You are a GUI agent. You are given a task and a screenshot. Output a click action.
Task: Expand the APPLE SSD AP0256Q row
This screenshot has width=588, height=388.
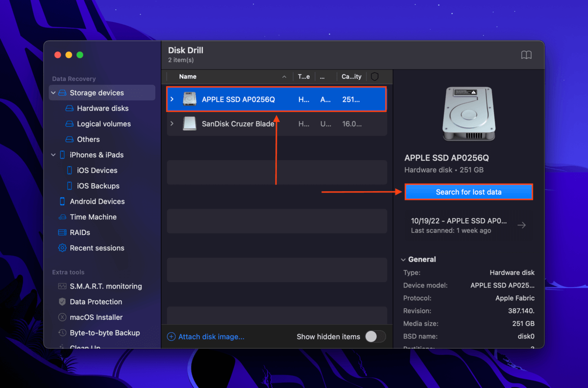pos(172,99)
